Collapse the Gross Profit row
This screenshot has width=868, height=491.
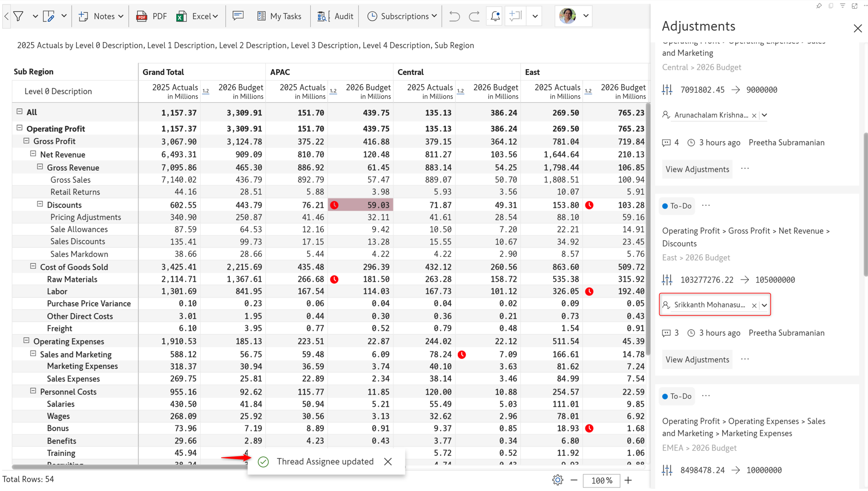click(x=26, y=141)
